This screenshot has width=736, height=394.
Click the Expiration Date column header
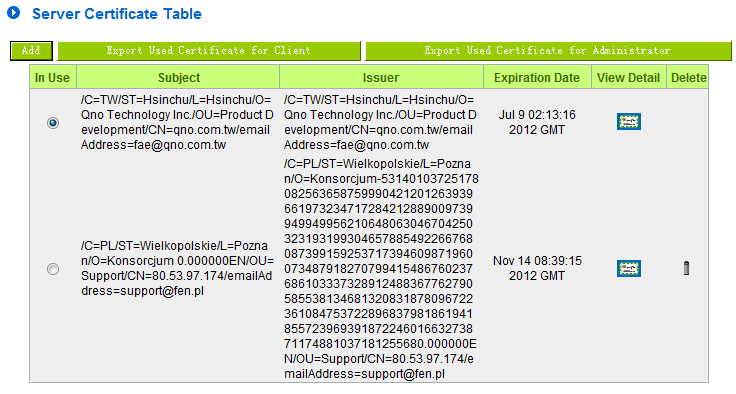(x=537, y=77)
